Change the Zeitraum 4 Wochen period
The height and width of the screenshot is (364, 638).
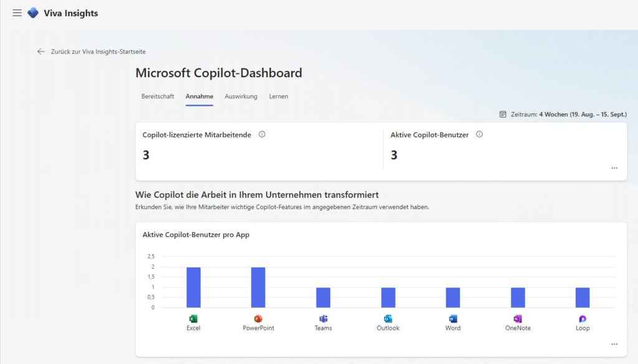tap(568, 114)
